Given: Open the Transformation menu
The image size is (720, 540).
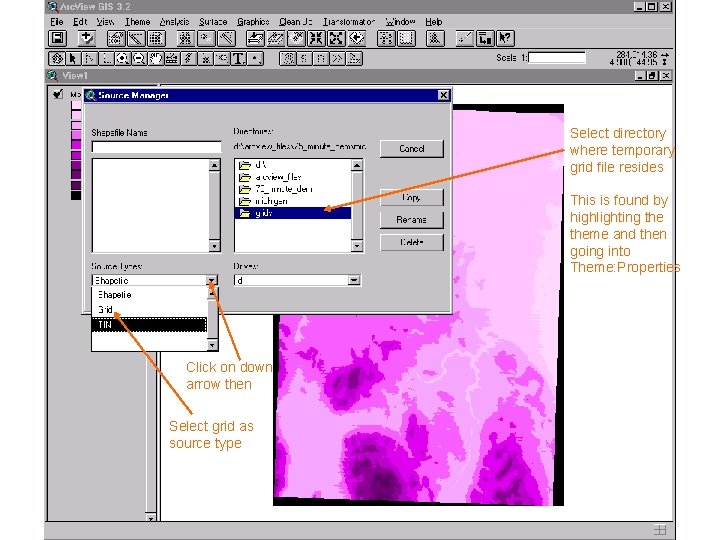Looking at the screenshot, I should (349, 22).
